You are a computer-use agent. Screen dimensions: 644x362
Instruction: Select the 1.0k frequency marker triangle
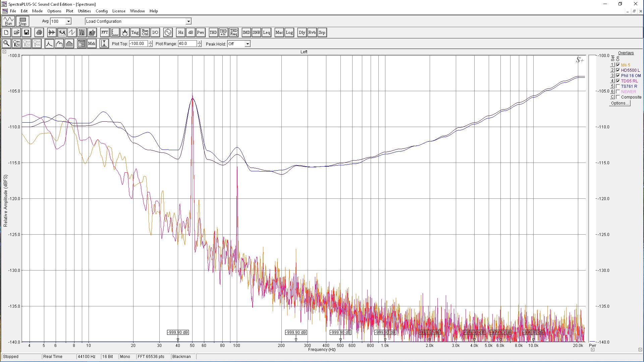(x=385, y=340)
